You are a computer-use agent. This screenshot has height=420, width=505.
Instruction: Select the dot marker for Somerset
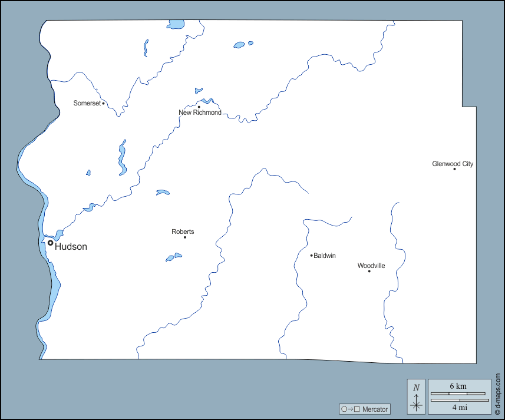pos(104,103)
